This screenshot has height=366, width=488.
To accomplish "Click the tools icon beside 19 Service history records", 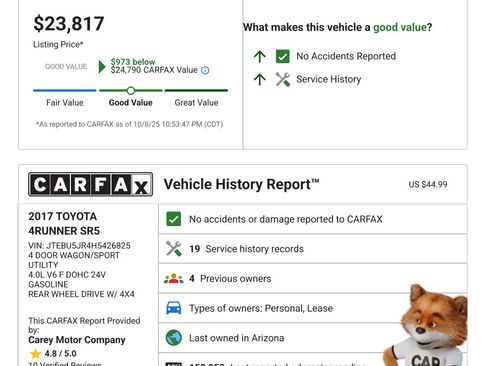I will point(173,249).
